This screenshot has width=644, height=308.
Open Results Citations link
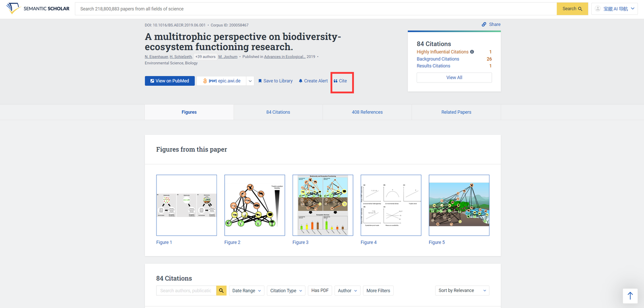tap(433, 66)
